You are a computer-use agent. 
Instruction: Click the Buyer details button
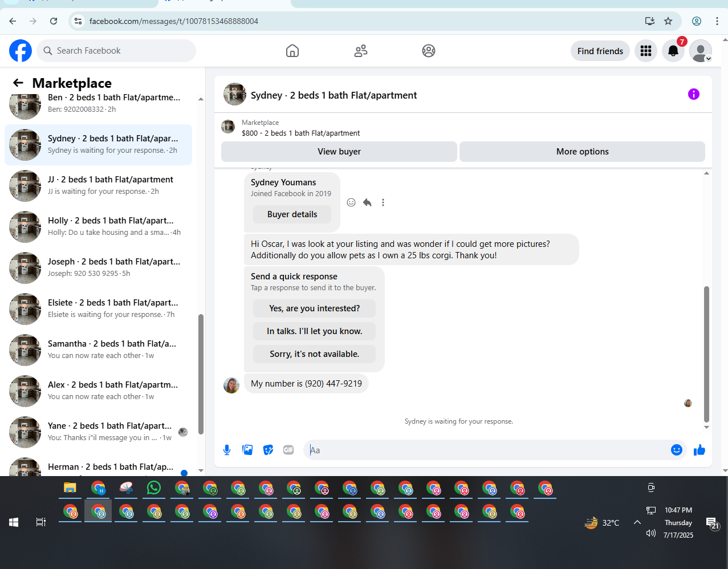pyautogui.click(x=292, y=214)
